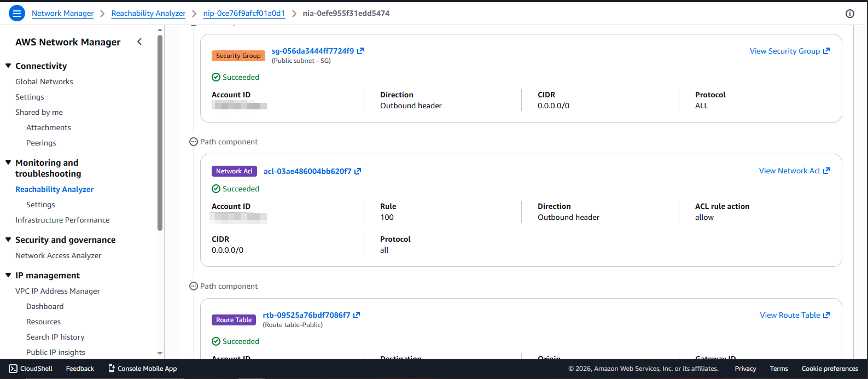This screenshot has height=379, width=868.
Task: Click the sidebar vertical scrollbar
Action: 160,133
